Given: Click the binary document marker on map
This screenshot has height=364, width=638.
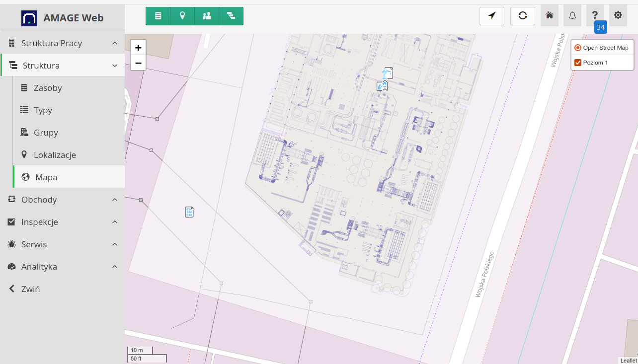Looking at the screenshot, I should pyautogui.click(x=189, y=212).
